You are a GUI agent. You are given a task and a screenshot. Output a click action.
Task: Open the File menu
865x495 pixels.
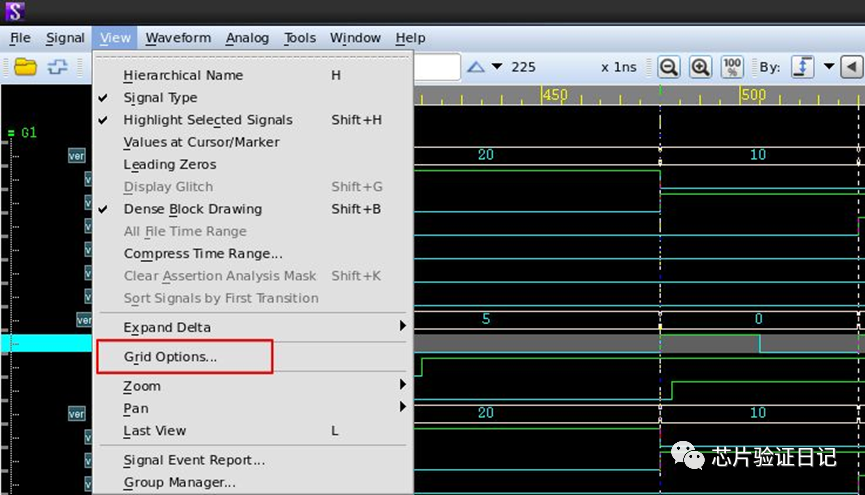(x=20, y=38)
